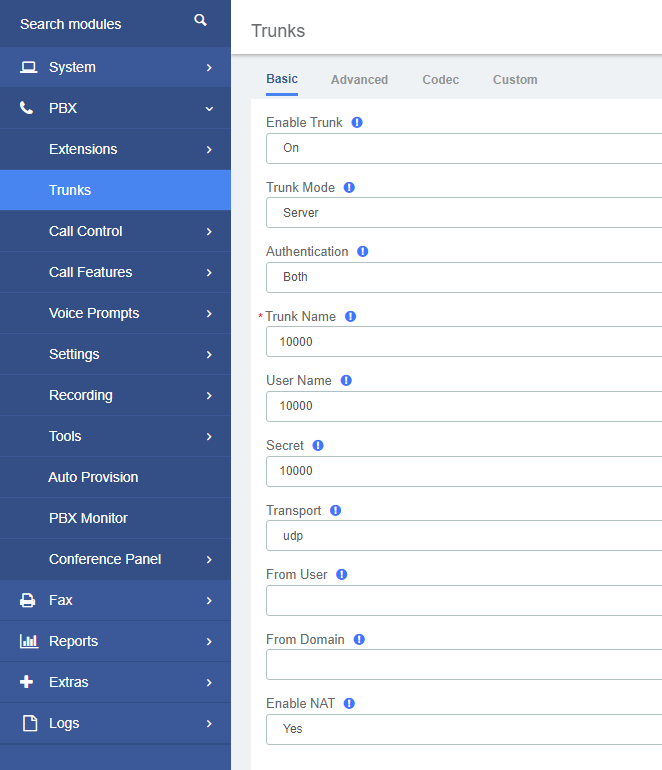Open the Trunk Mode dropdown

coord(464,213)
